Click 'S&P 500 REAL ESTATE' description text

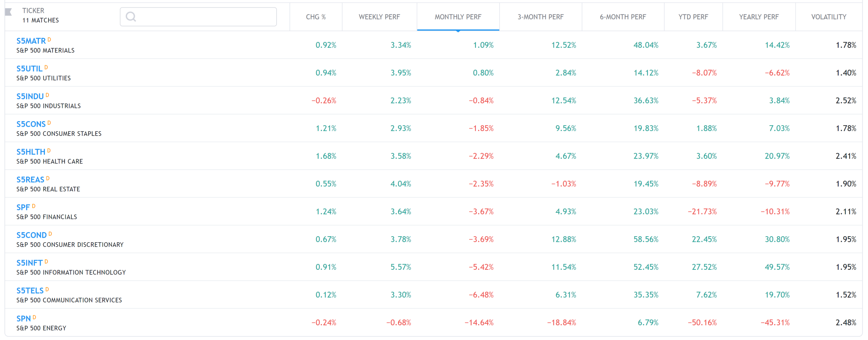(x=48, y=189)
